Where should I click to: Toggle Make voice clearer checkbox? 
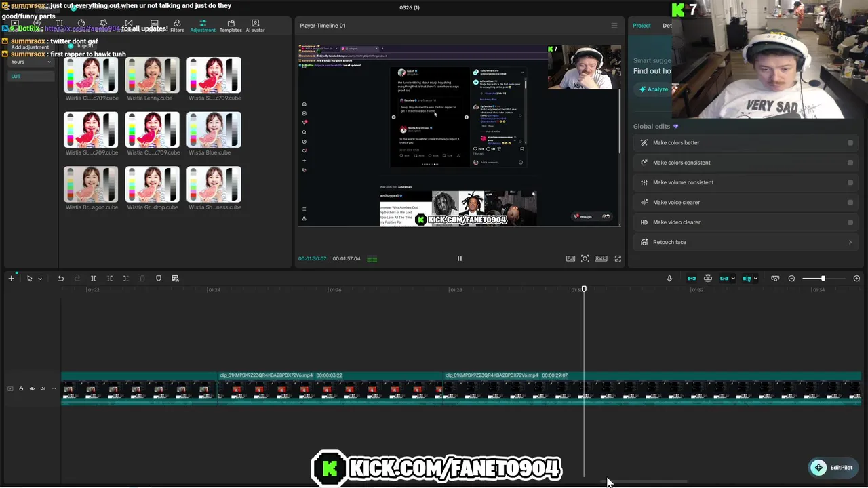850,202
